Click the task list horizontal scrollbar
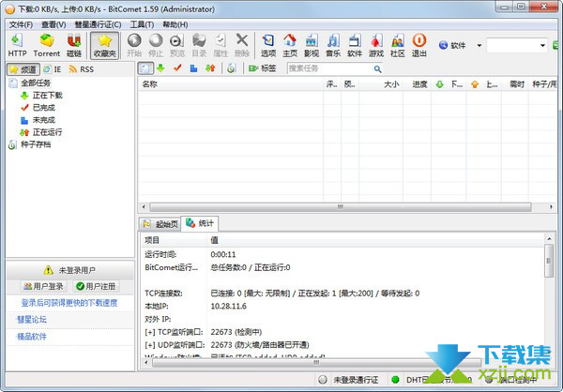Image resolution: width=563 pixels, height=392 pixels. [x=341, y=207]
